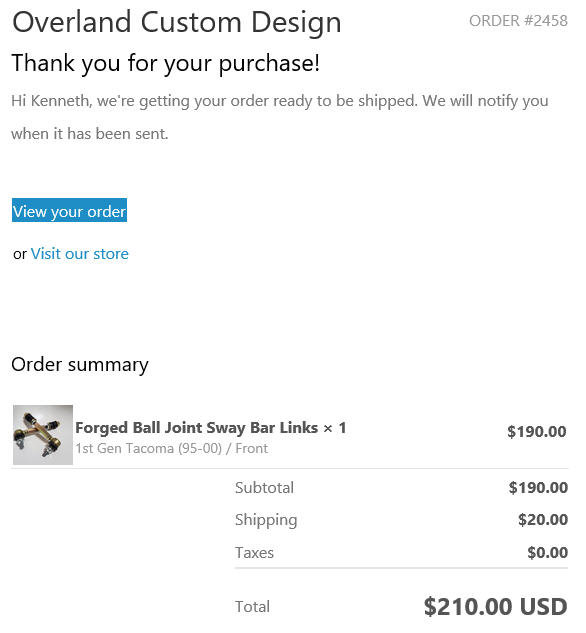The image size is (586, 633).
Task: Click the $190.00 item price
Action: point(537,432)
